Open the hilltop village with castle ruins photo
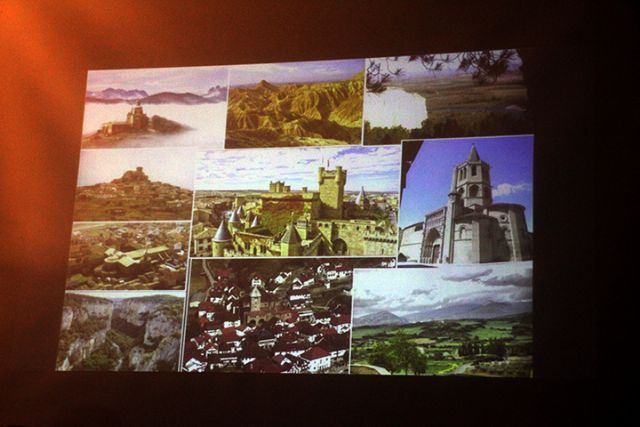Viewport: 640px width, 427px height. [134, 185]
